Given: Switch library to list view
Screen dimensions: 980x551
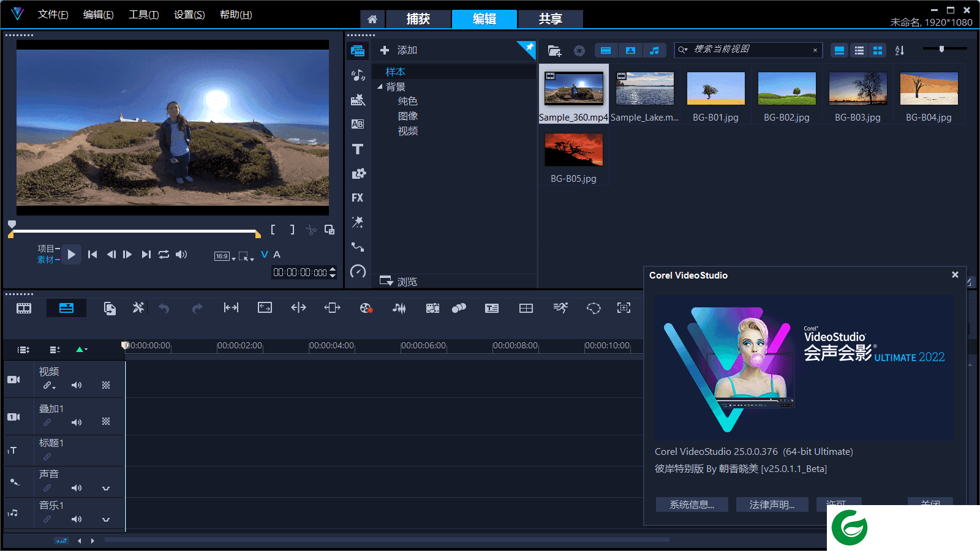Looking at the screenshot, I should pyautogui.click(x=859, y=50).
